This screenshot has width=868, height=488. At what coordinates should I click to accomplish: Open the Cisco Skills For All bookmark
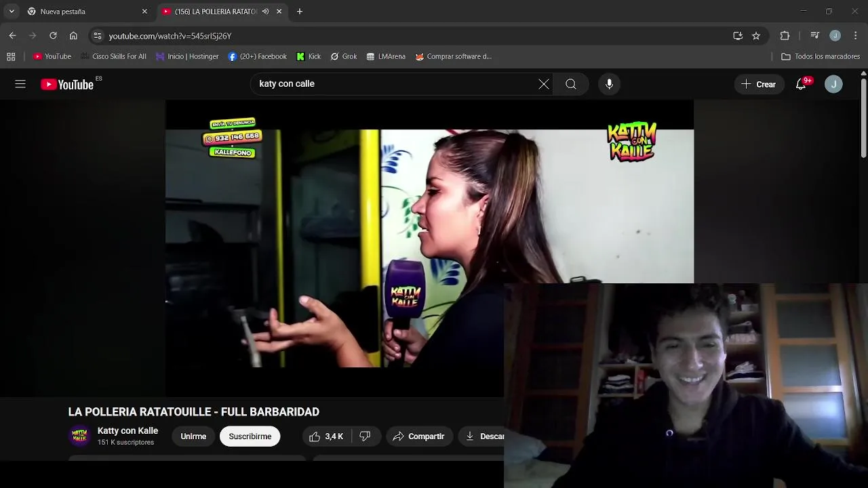click(x=113, y=56)
